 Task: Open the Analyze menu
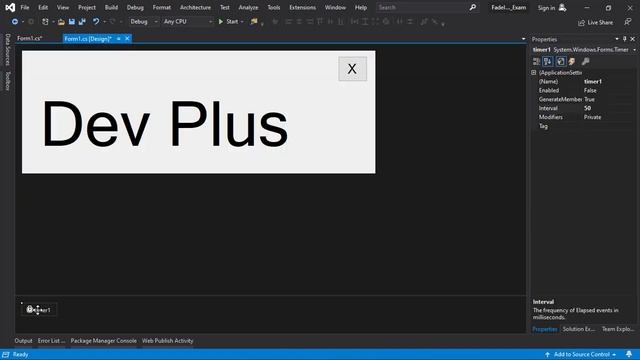pyautogui.click(x=248, y=7)
